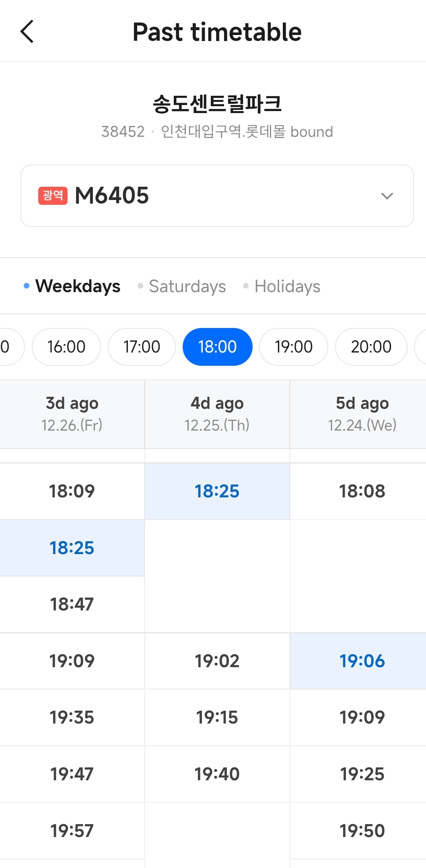This screenshot has height=868, width=426.
Task: Tap the 19:02 arrival time cell
Action: click(x=217, y=661)
